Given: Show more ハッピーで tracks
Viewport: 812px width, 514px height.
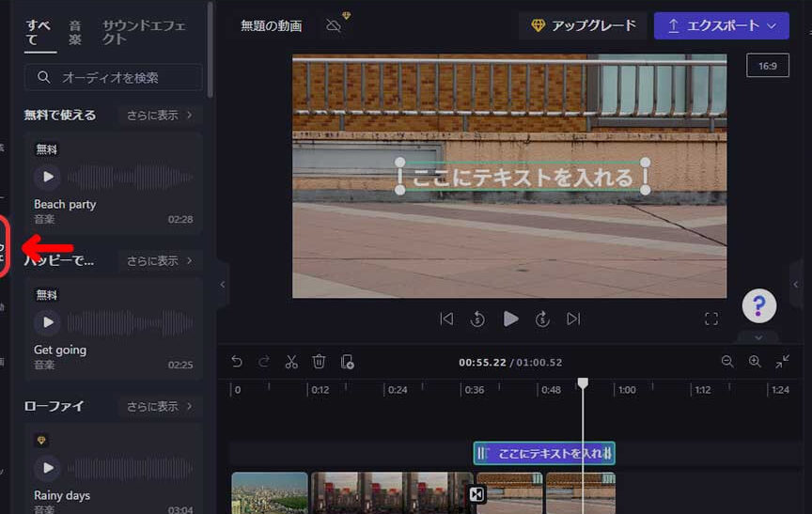Looking at the screenshot, I should coord(160,260).
